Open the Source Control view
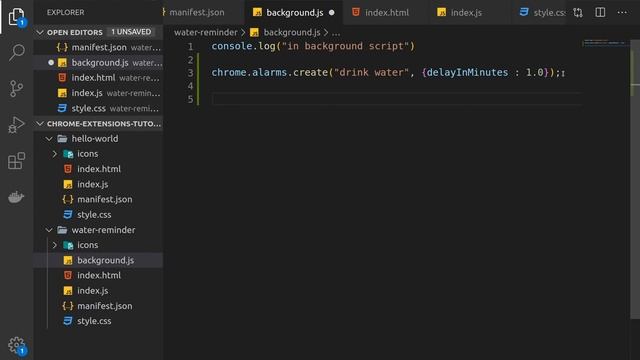The width and height of the screenshot is (640, 360). (x=16, y=89)
